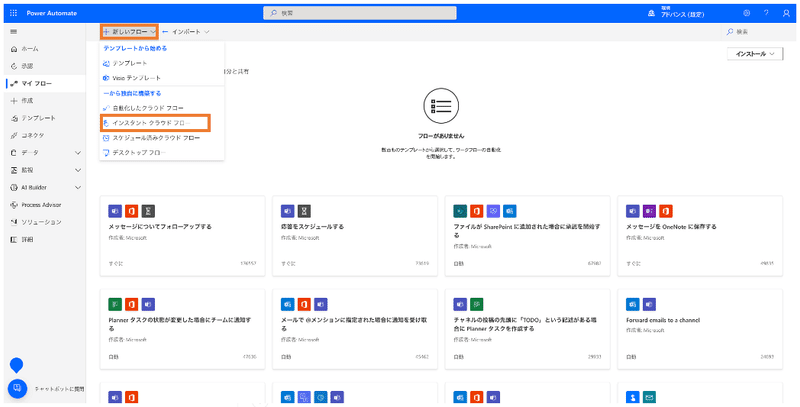Open the Planner タスクの状態が変更した場合 template card
This screenshot has width=800, height=407.
(x=183, y=329)
